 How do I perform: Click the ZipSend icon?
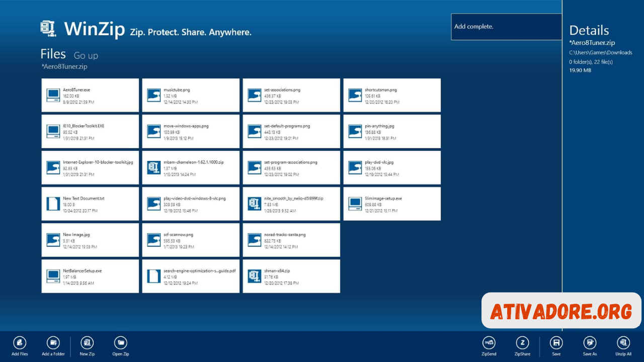tap(489, 343)
